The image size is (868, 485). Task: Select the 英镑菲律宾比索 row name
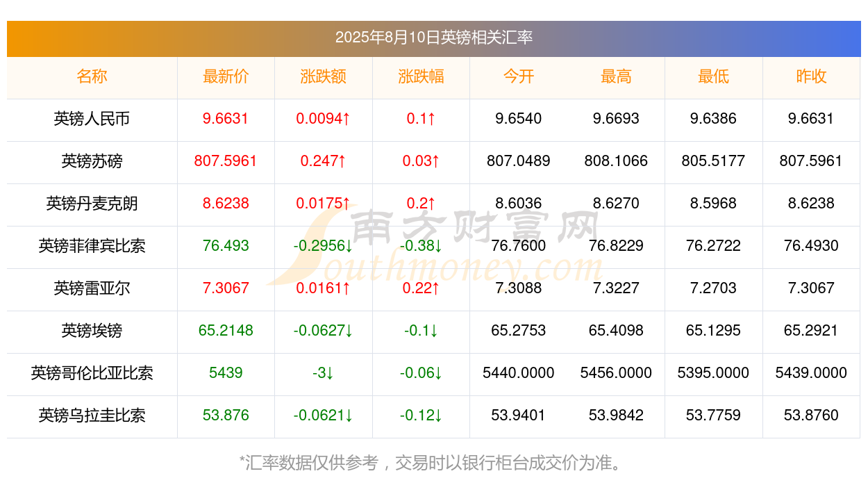click(x=92, y=246)
